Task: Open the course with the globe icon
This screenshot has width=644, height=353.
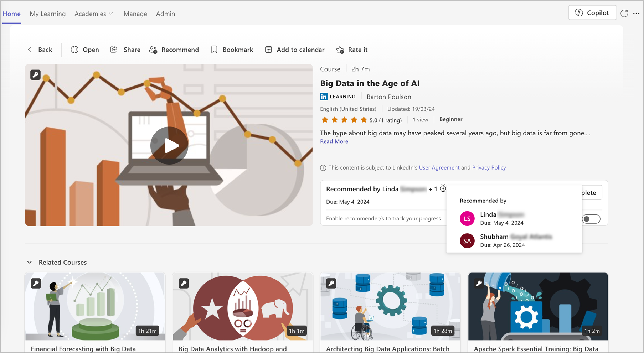Action: (85, 50)
